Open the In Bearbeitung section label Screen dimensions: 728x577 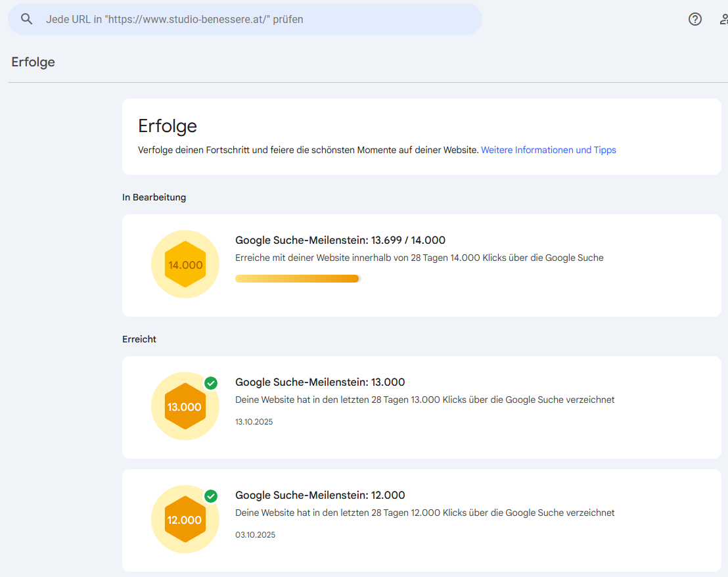pyautogui.click(x=154, y=197)
